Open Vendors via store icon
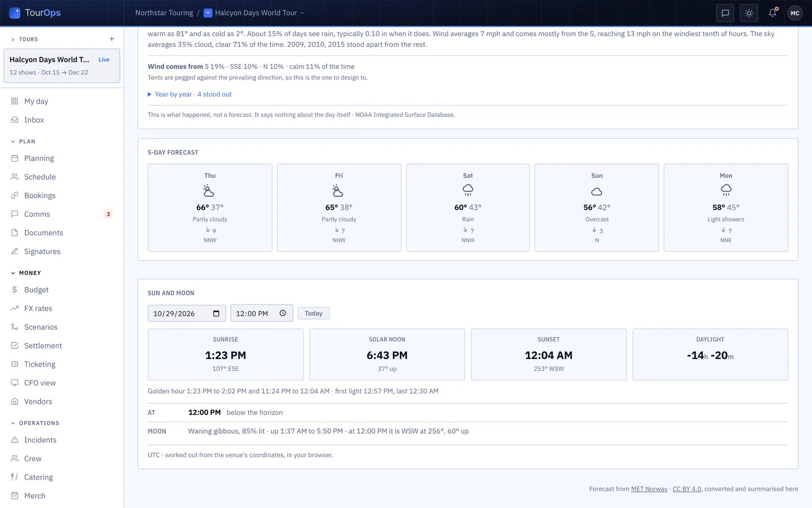This screenshot has width=812, height=508. [15, 401]
